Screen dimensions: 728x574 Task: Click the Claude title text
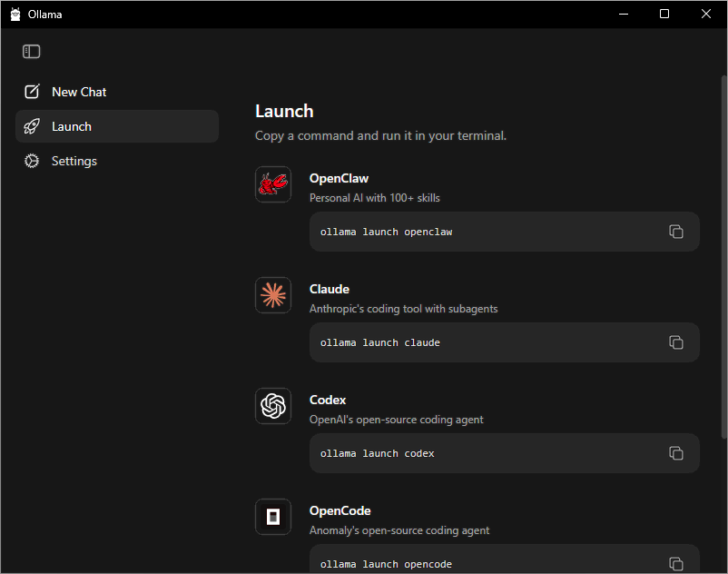pyautogui.click(x=330, y=289)
